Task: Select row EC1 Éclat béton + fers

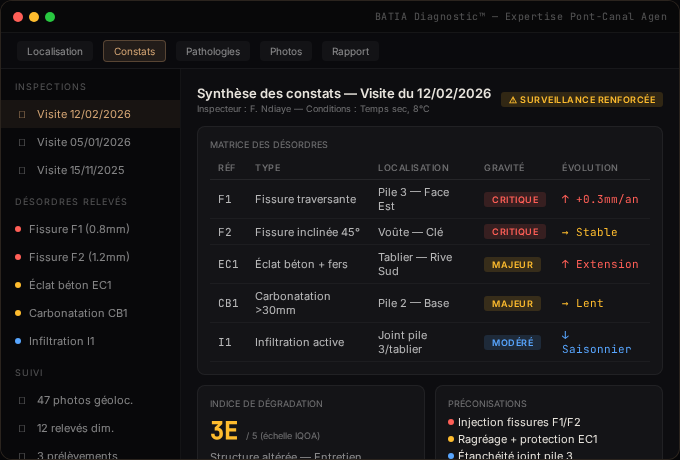Action: 430,264
